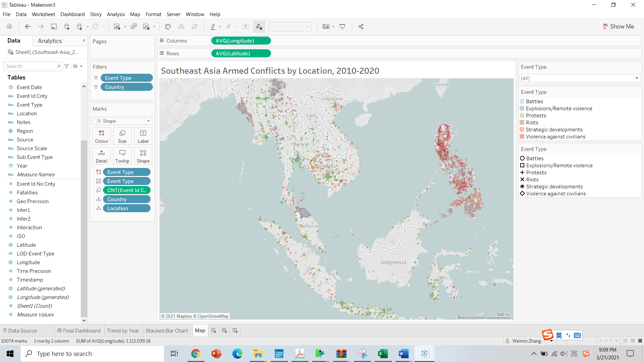Click the Riots colour swatch in legend
Viewport: 644px width, 362px height.
point(522,122)
